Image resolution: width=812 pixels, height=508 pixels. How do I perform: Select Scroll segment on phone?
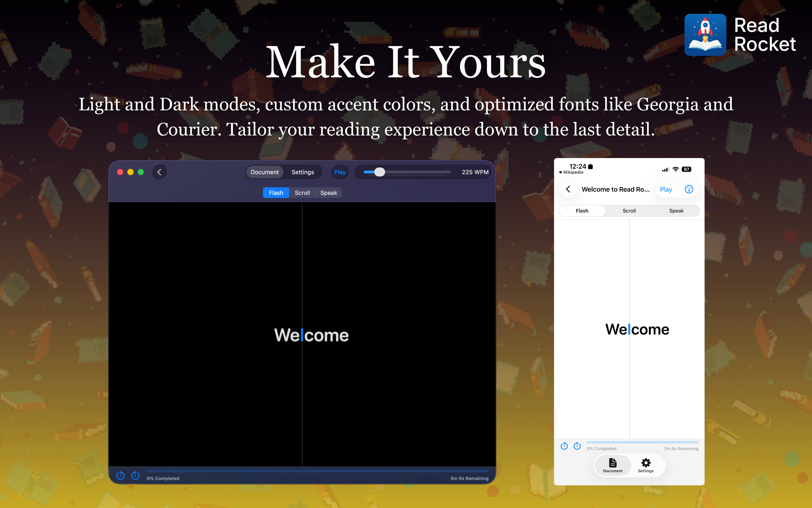tap(629, 211)
